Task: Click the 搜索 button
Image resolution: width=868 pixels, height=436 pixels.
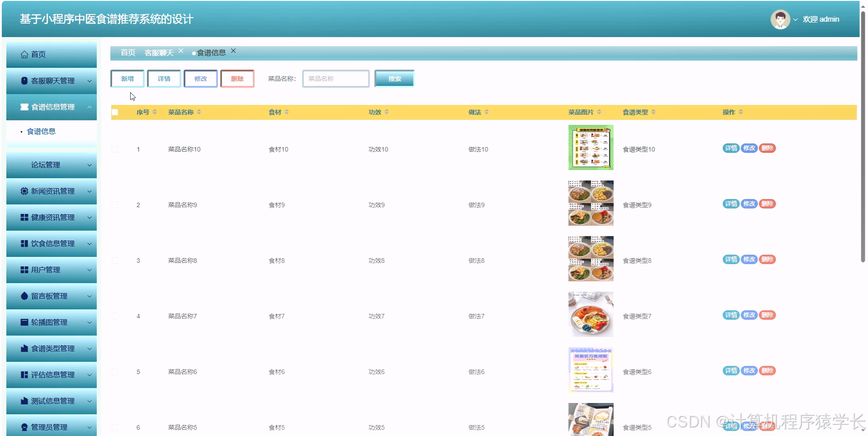Action: pos(395,79)
